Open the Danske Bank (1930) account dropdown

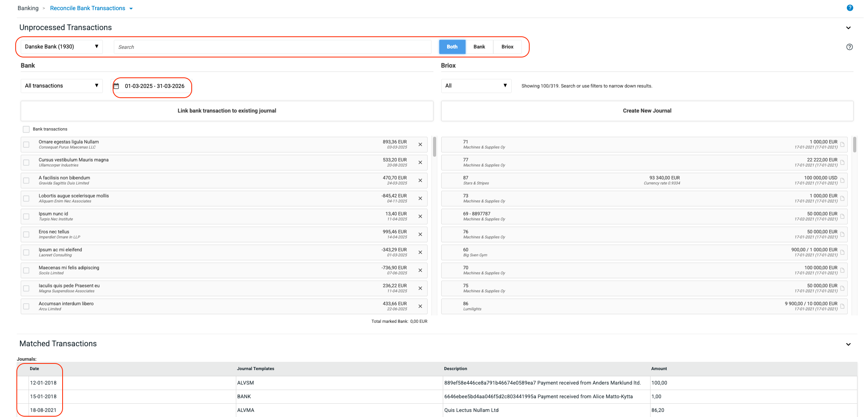(61, 47)
